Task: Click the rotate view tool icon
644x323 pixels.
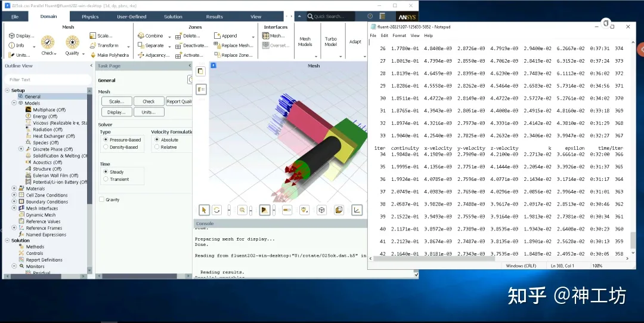Action: [217, 210]
